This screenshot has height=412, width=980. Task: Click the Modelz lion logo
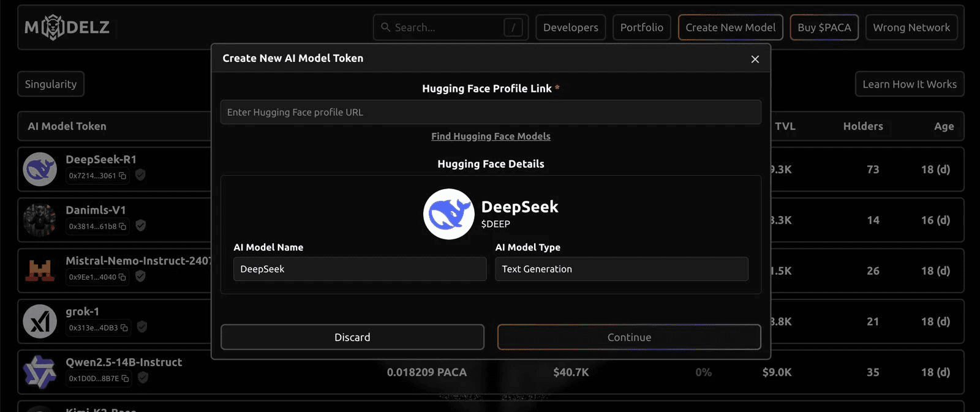53,27
